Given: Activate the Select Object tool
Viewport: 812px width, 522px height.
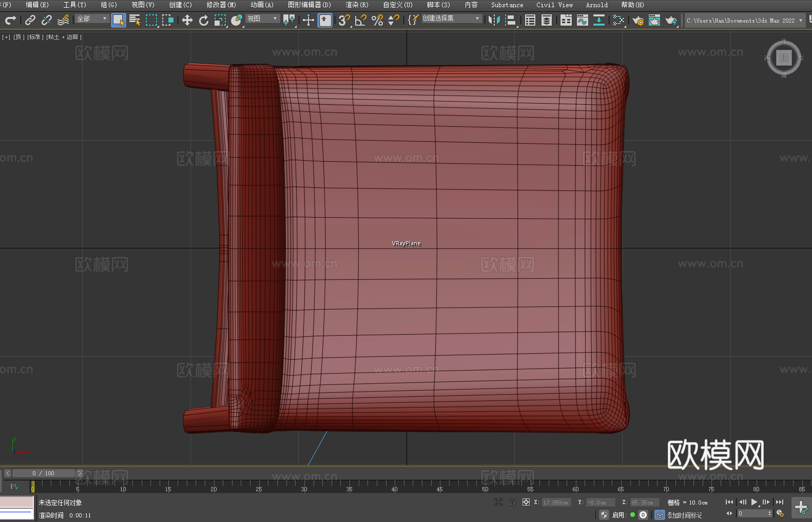Looking at the screenshot, I should (119, 20).
